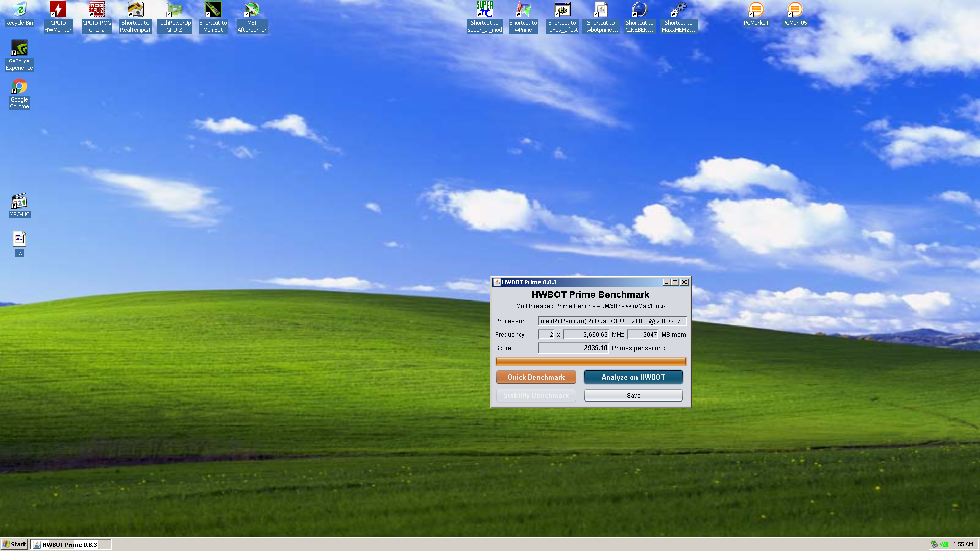Select the hwbotprime shortcut icon
Image resolution: width=980 pixels, height=551 pixels.
click(x=601, y=17)
